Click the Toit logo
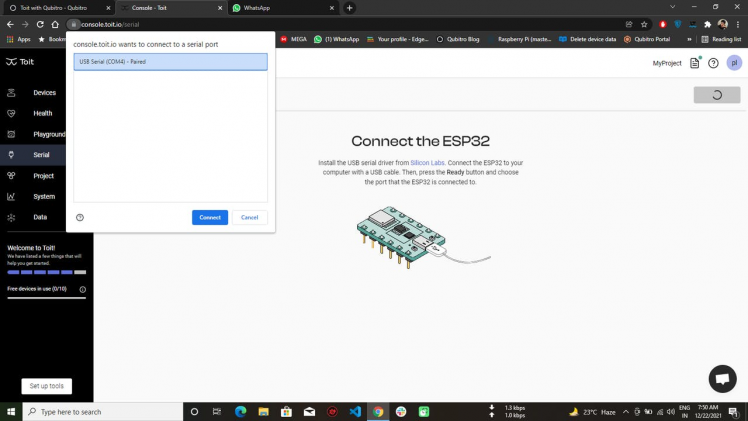Screen dimensions: 748x421 [x=20, y=62]
